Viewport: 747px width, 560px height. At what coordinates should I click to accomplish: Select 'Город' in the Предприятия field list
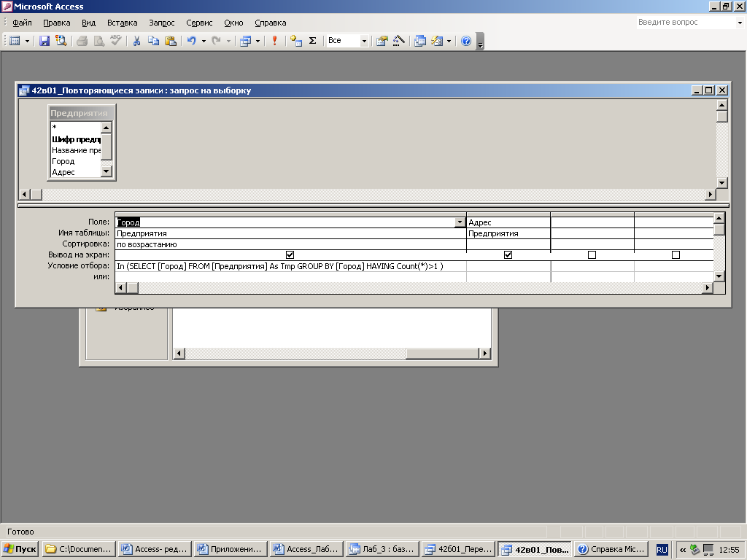pos(76,161)
